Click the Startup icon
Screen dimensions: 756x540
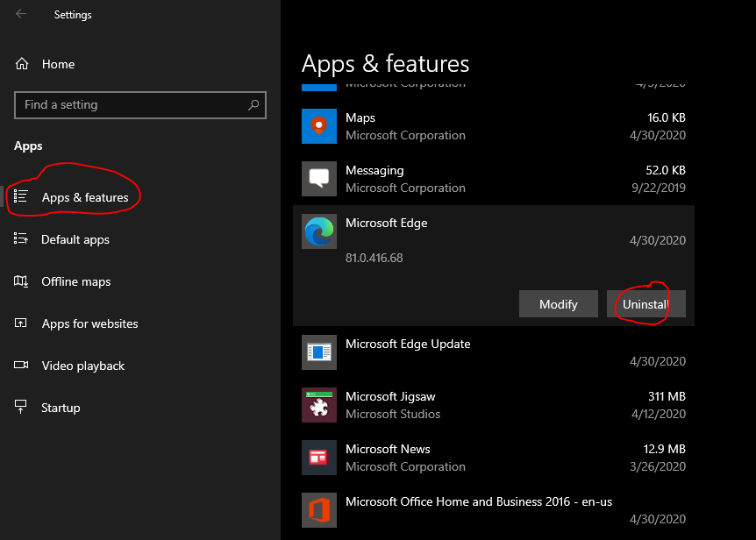pyautogui.click(x=21, y=407)
